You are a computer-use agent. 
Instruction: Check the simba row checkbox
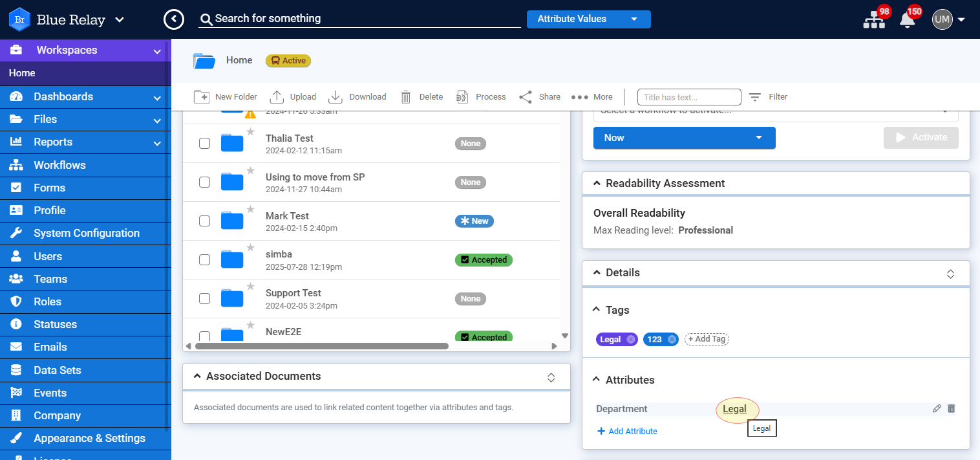[x=204, y=260]
